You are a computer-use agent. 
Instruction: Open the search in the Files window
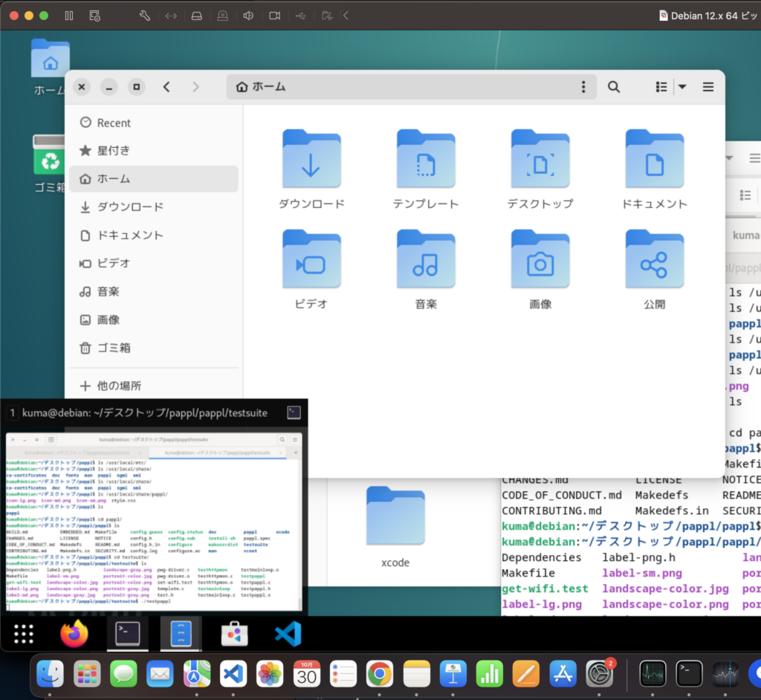[614, 87]
